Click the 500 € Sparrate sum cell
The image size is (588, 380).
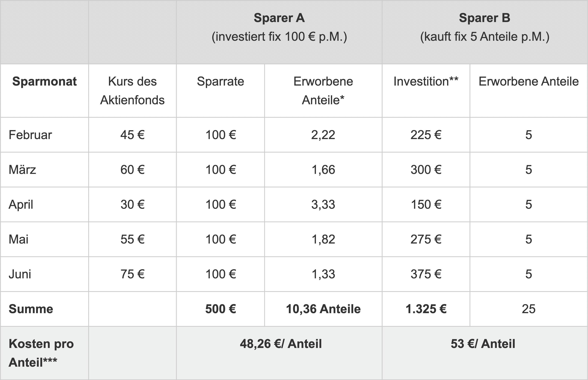[x=220, y=309]
